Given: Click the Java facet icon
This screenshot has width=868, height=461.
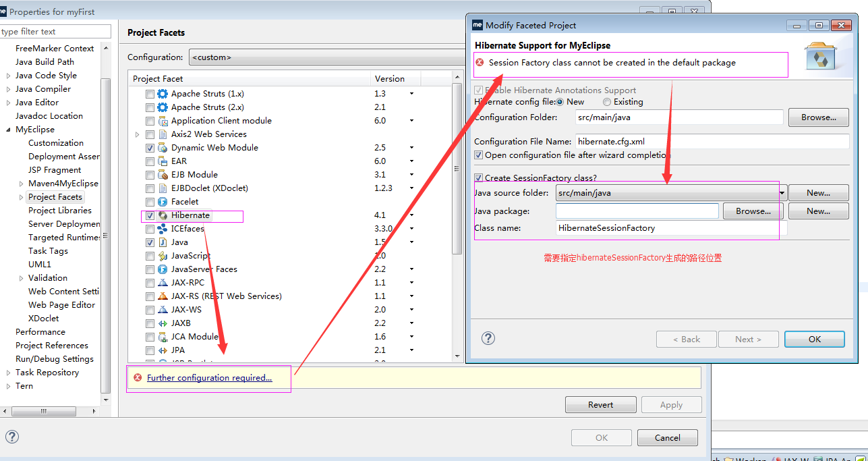Looking at the screenshot, I should tap(163, 242).
